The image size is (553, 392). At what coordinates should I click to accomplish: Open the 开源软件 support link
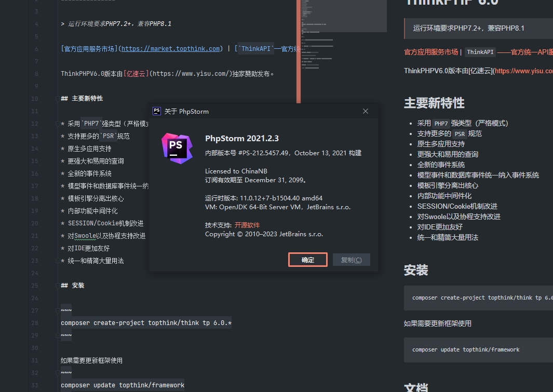point(247,224)
